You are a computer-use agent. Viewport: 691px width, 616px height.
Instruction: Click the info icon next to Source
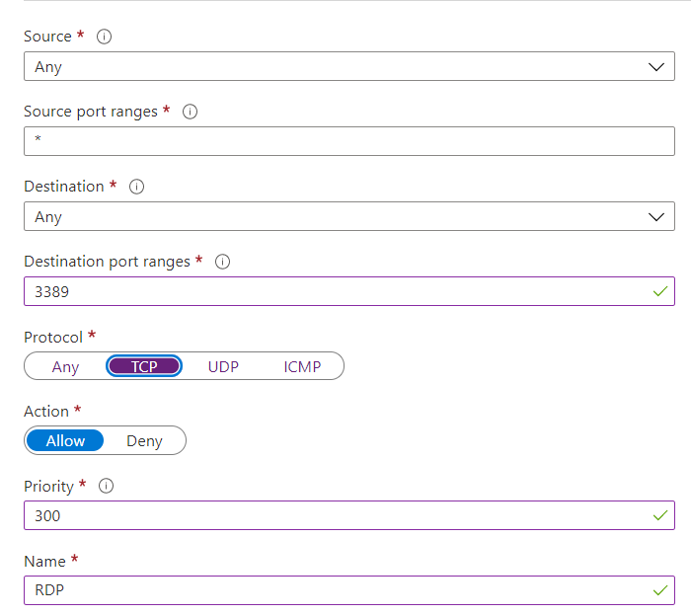(x=104, y=37)
